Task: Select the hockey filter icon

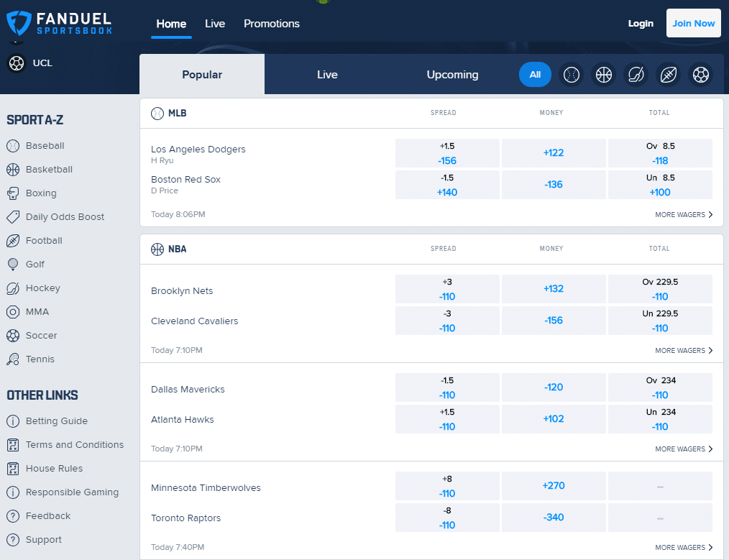Action: coord(636,75)
